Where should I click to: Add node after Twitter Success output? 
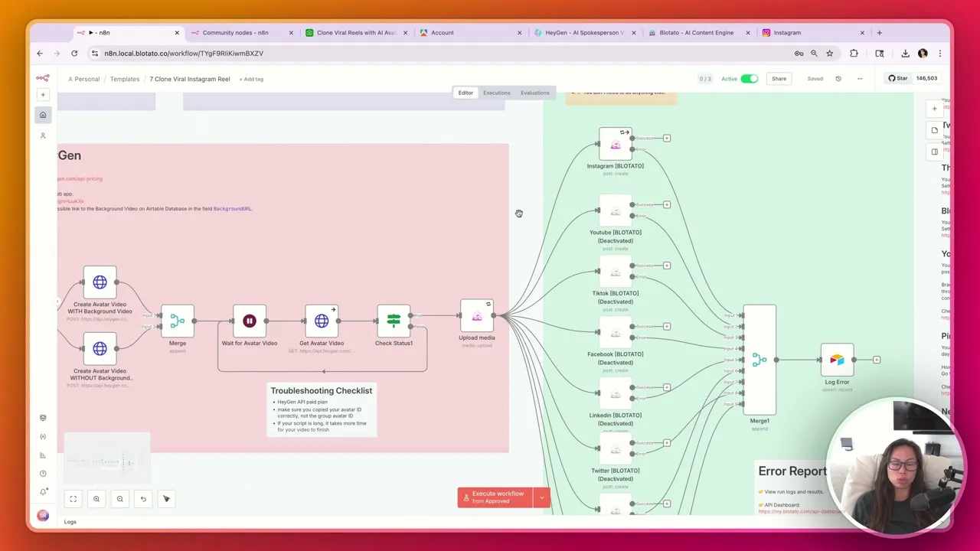[667, 443]
